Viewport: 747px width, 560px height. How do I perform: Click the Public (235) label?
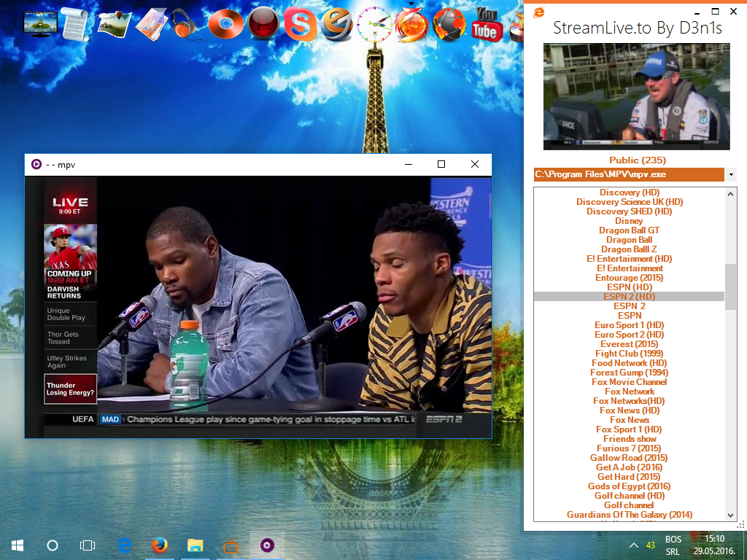pyautogui.click(x=638, y=160)
